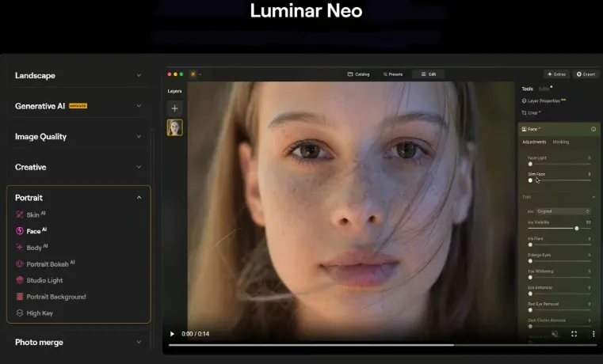
Task: Enter fullscreen video mode
Action: (574, 334)
